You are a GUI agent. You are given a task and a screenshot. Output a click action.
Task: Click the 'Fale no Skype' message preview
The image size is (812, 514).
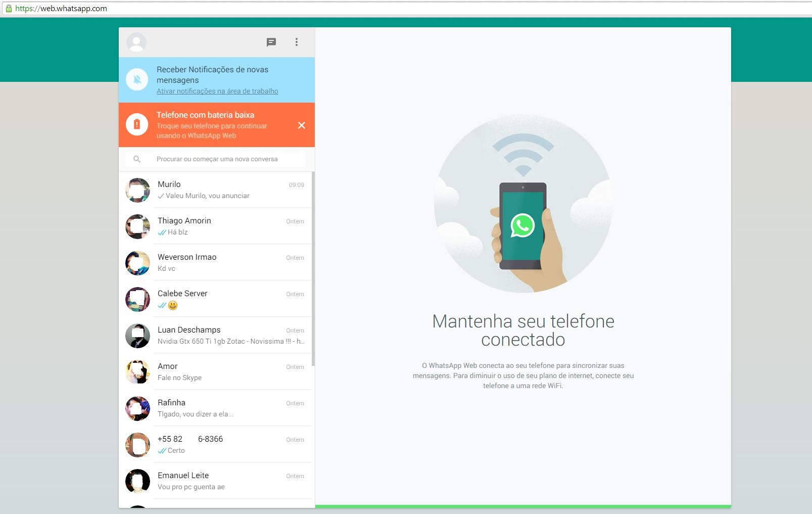click(x=179, y=378)
